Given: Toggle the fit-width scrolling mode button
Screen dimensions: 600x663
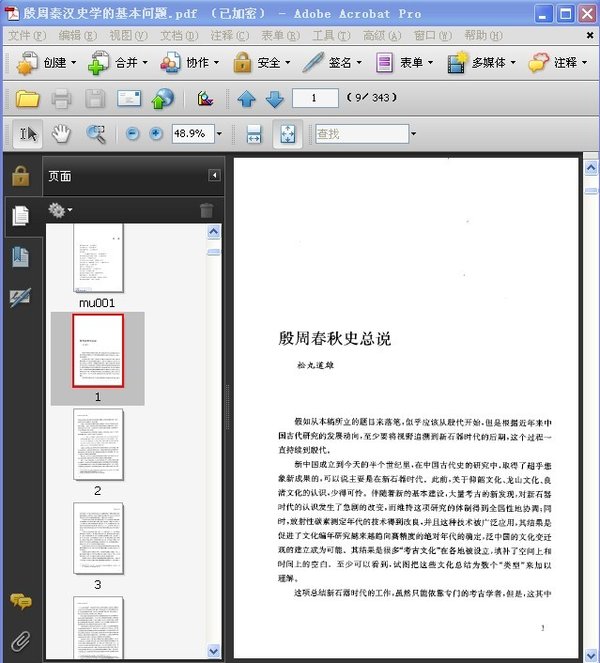Looking at the screenshot, I should coord(254,133).
